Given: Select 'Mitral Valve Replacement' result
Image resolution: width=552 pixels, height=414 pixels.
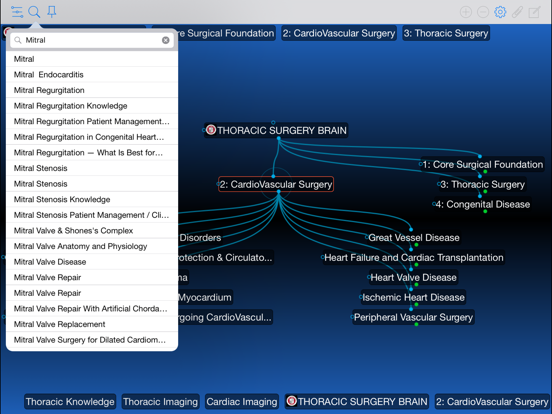Looking at the screenshot, I should (x=92, y=324).
